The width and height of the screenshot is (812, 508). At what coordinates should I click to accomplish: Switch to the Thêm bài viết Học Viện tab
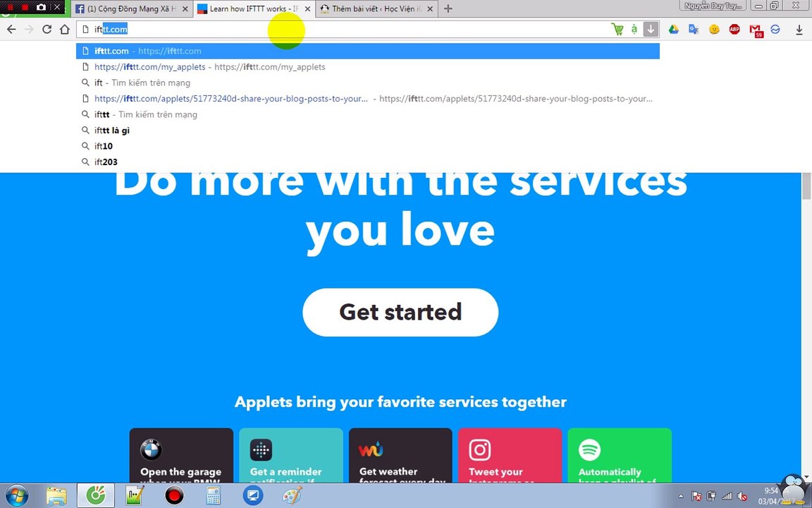click(376, 8)
